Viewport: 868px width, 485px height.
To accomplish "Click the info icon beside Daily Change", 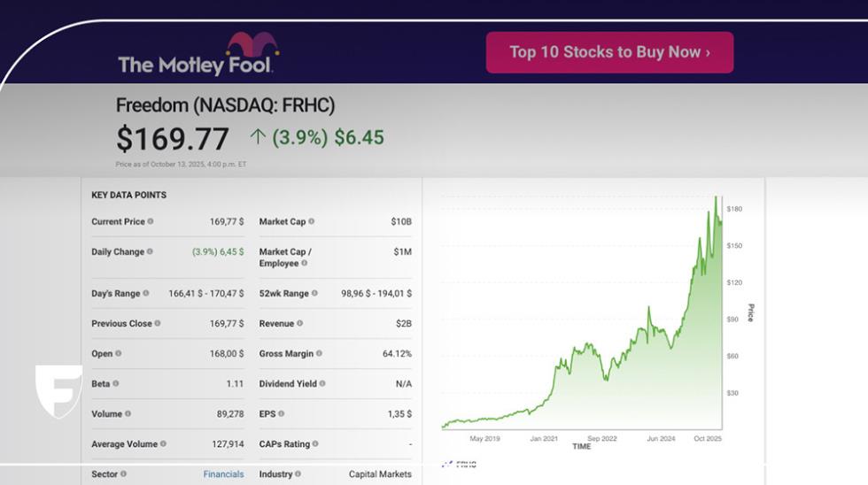I will tap(150, 251).
